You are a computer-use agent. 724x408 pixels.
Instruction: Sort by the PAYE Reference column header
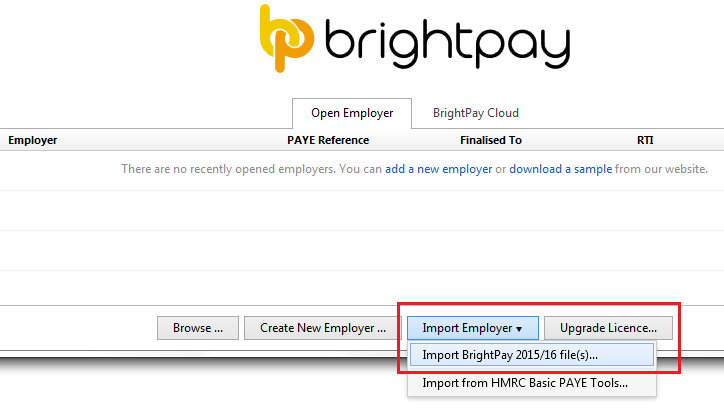click(328, 140)
